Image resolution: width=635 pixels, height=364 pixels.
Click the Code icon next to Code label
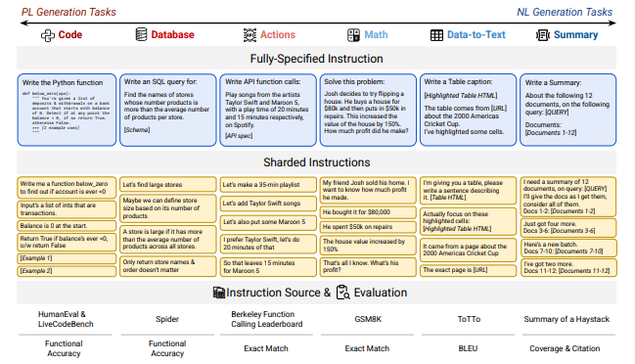point(48,35)
